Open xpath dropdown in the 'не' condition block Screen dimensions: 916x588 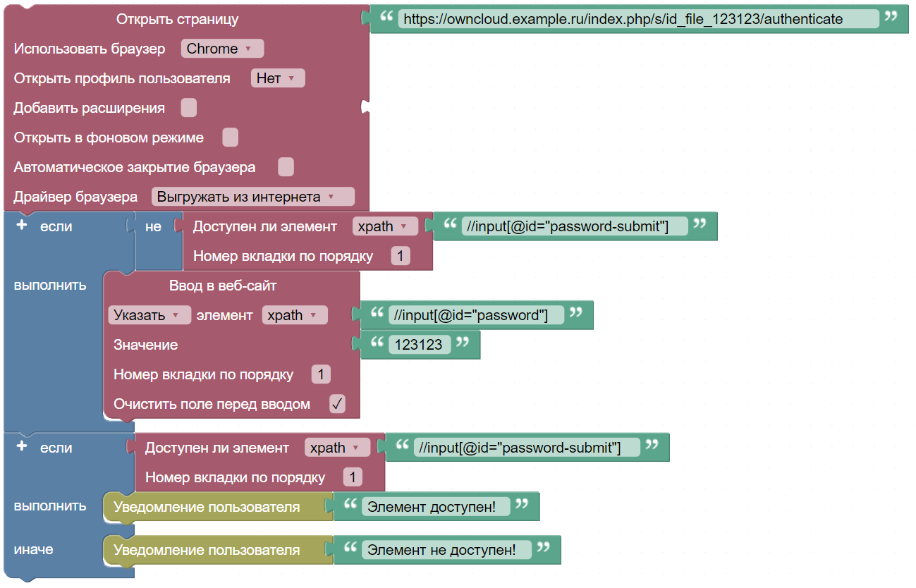coord(385,226)
